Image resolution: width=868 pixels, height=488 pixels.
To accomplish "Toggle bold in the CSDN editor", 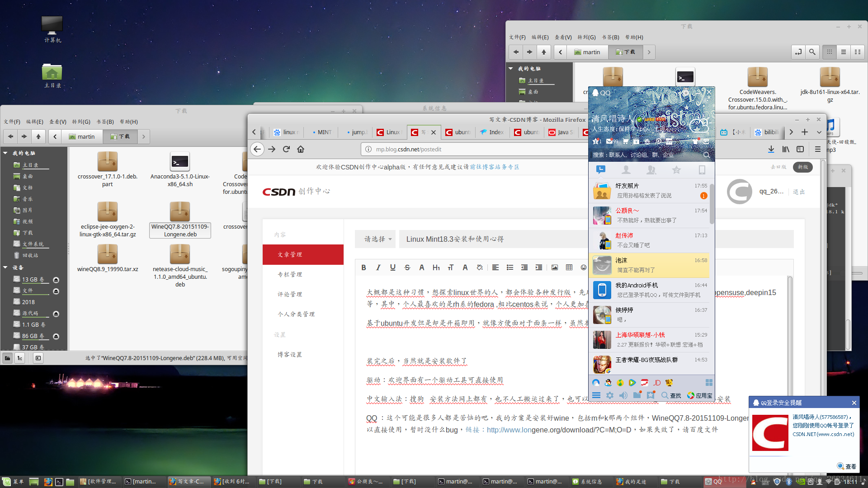I will click(363, 267).
